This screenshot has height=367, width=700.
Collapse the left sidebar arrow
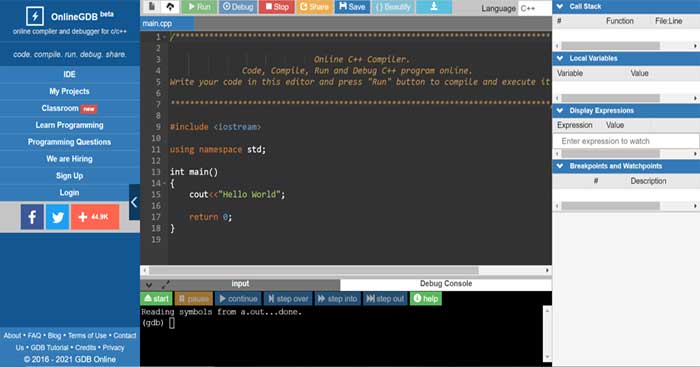(x=134, y=202)
